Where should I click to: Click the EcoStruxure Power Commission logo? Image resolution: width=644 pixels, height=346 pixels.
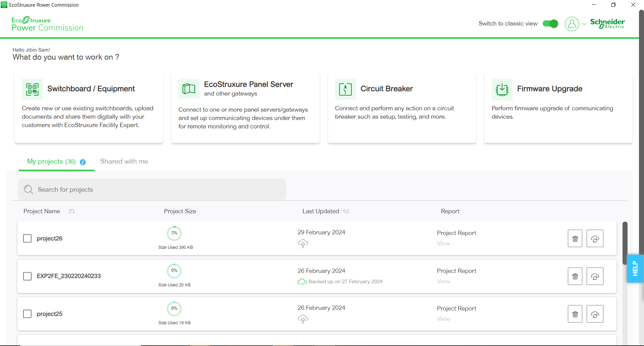(x=47, y=24)
